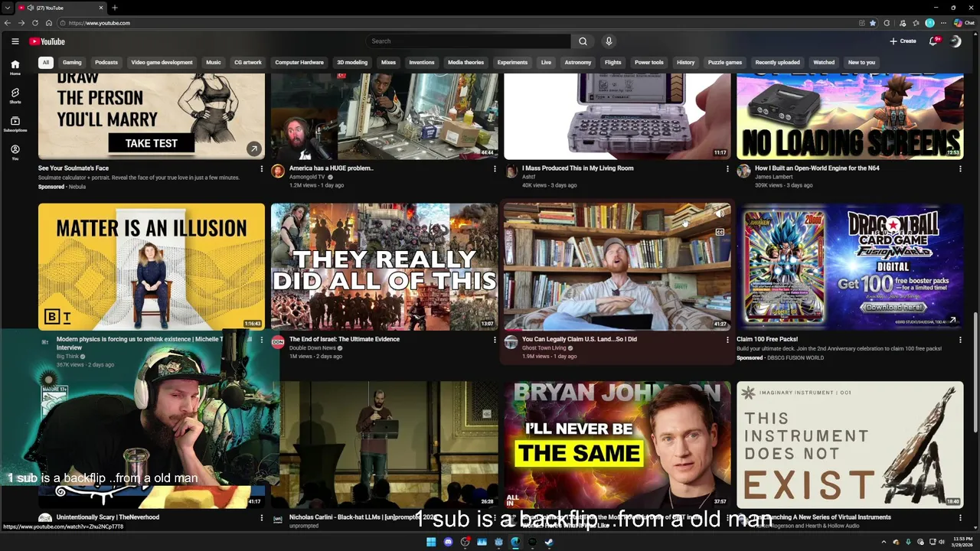
Task: Open the title The End of Israel: The Ultimate Evidence
Action: click(345, 339)
